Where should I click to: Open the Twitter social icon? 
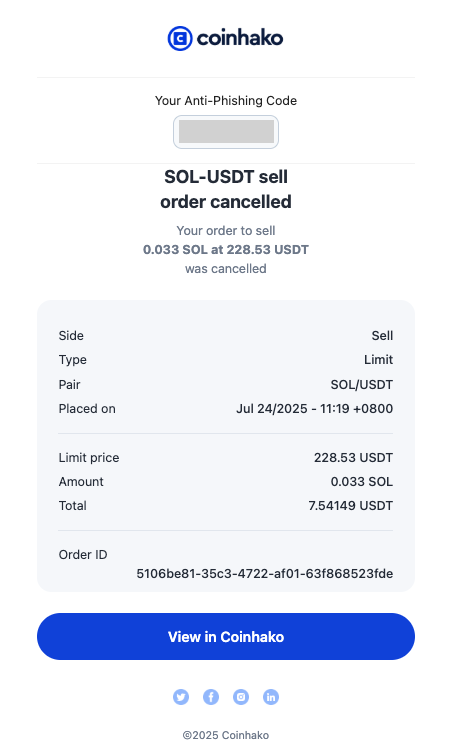(181, 697)
